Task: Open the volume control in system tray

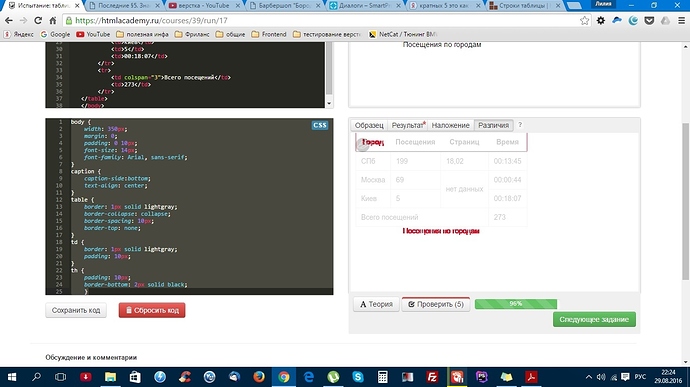Action: (x=601, y=377)
